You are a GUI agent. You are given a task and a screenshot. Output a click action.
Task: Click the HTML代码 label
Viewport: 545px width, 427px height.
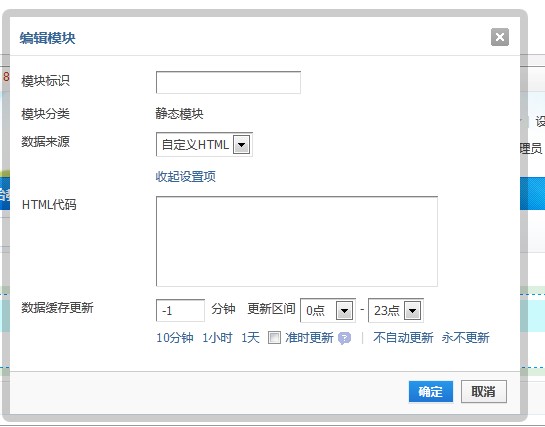[x=49, y=205]
